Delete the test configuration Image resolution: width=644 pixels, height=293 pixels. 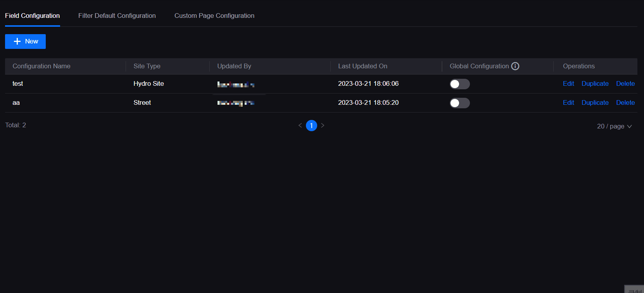pos(625,84)
